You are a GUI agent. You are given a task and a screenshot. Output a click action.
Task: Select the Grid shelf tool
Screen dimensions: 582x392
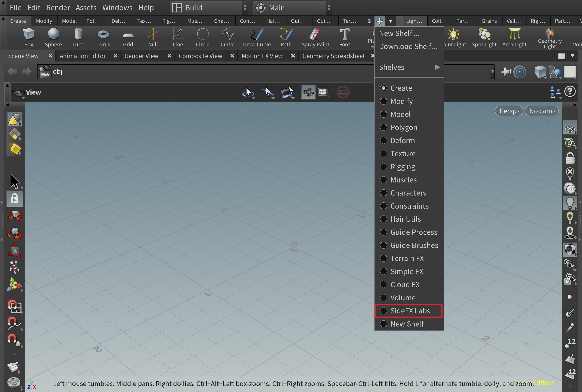pyautogui.click(x=128, y=38)
